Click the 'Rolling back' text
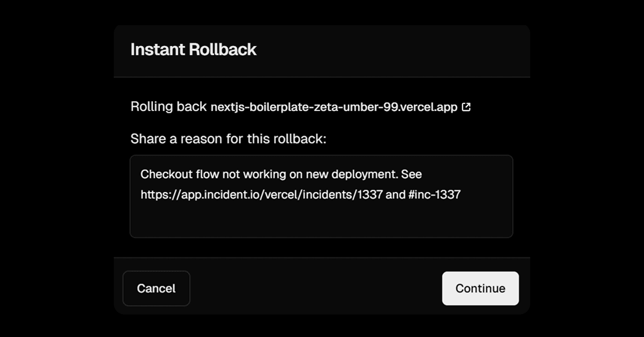 pos(168,107)
